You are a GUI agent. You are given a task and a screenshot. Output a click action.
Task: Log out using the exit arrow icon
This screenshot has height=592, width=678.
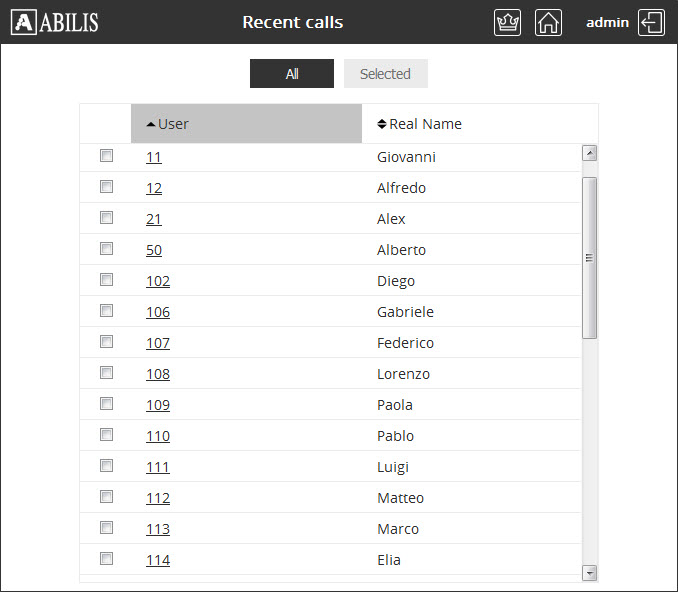click(x=651, y=22)
